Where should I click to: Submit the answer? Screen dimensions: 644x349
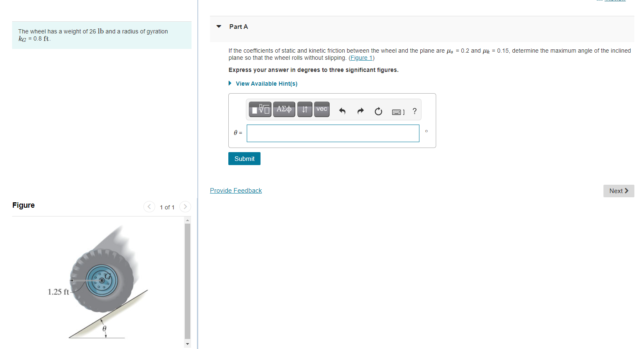click(x=244, y=159)
